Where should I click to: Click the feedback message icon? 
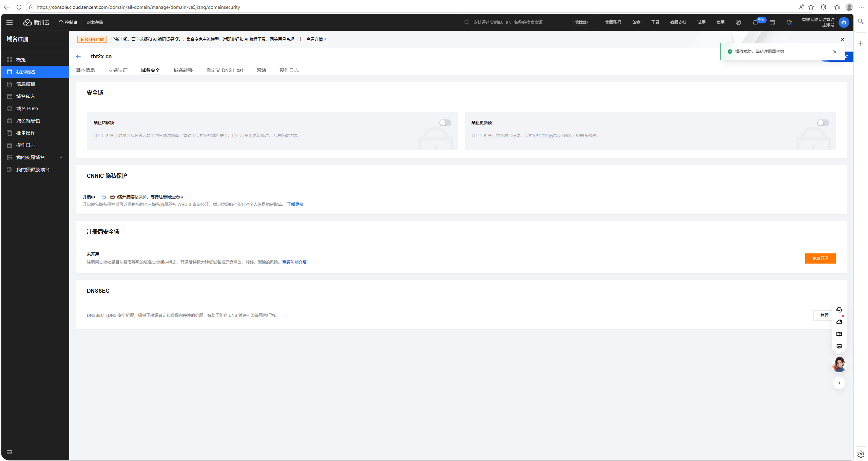[839, 346]
